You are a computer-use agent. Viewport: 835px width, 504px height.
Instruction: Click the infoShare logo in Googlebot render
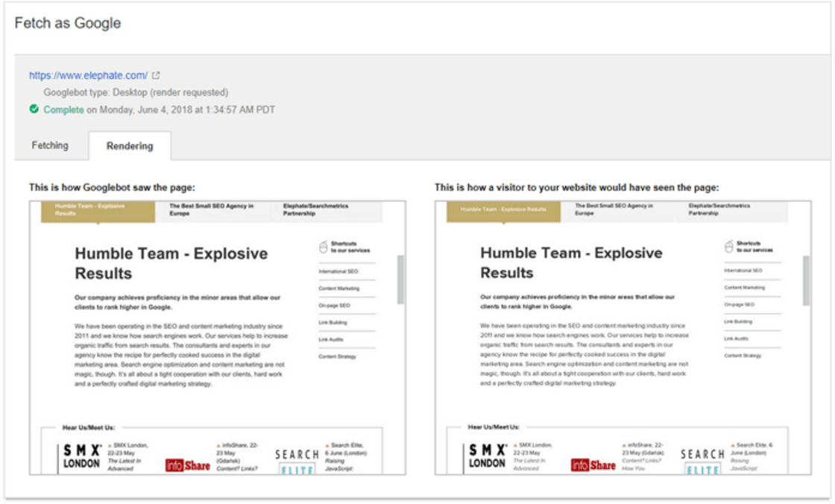click(188, 465)
